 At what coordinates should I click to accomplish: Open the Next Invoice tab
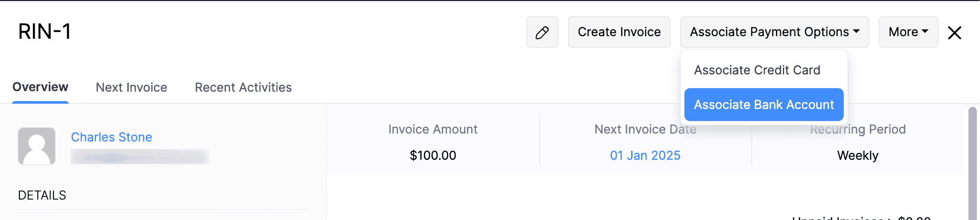pos(132,87)
